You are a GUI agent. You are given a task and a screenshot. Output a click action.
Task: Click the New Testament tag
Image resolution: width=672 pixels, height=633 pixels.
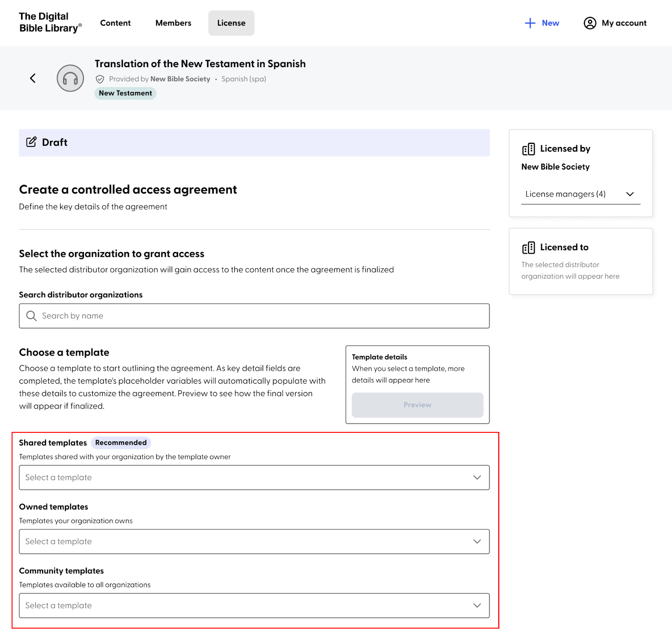[x=126, y=93]
